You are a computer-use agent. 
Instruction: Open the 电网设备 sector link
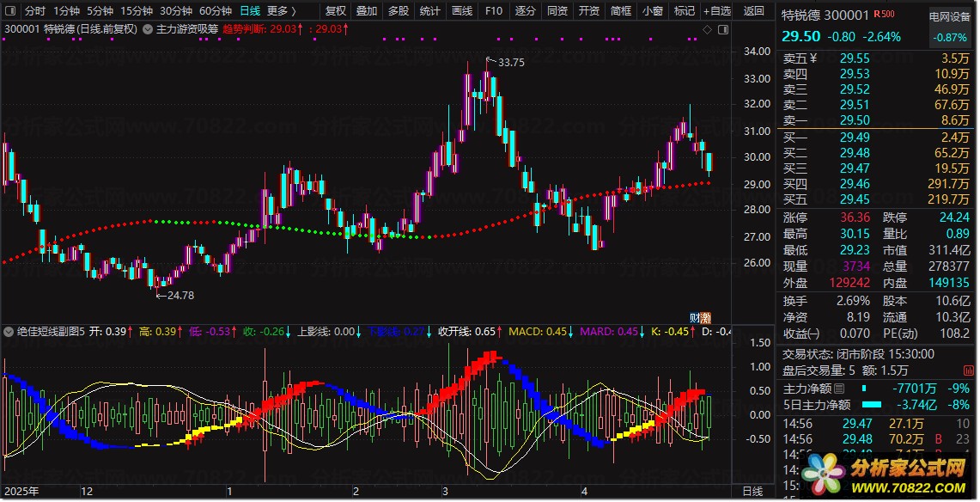click(x=949, y=17)
